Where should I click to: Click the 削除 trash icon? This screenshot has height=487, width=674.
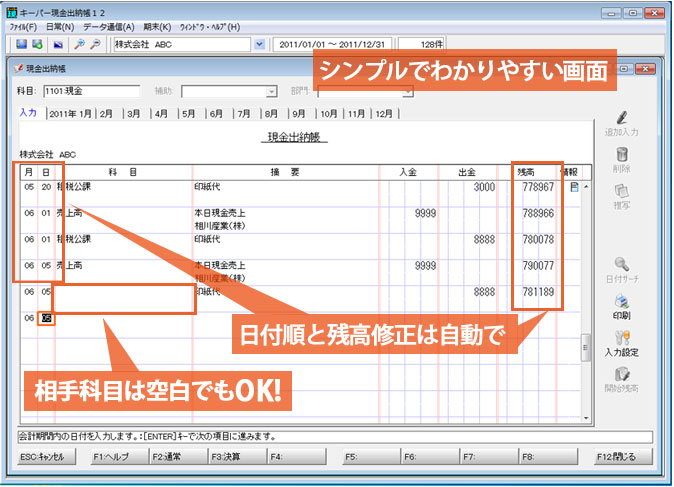click(x=622, y=154)
